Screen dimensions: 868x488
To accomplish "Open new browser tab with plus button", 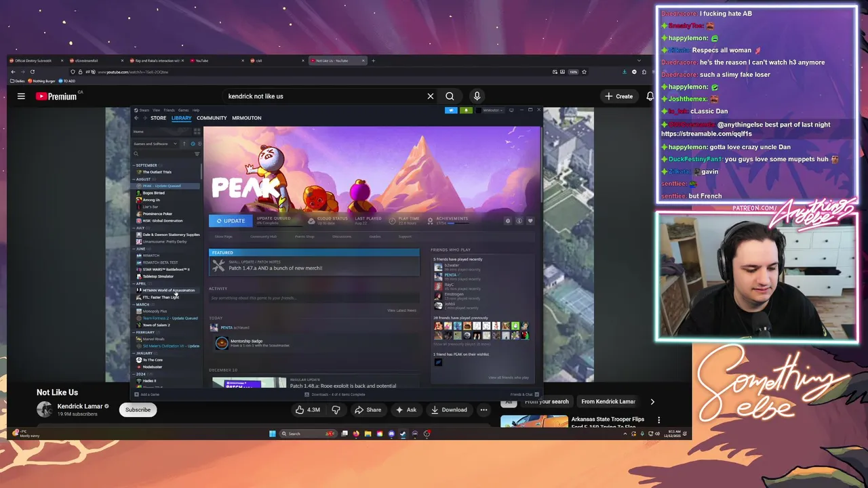I will coord(373,60).
